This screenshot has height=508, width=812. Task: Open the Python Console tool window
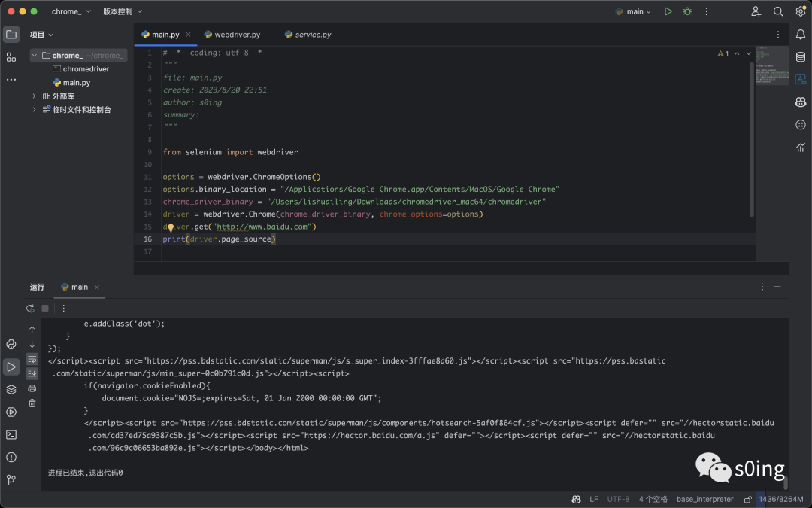point(11,344)
